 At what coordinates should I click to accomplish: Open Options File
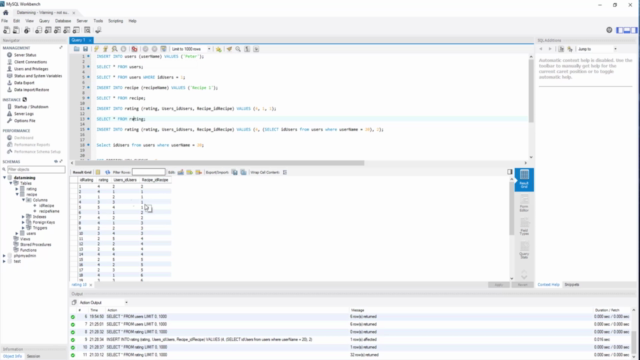click(x=24, y=121)
